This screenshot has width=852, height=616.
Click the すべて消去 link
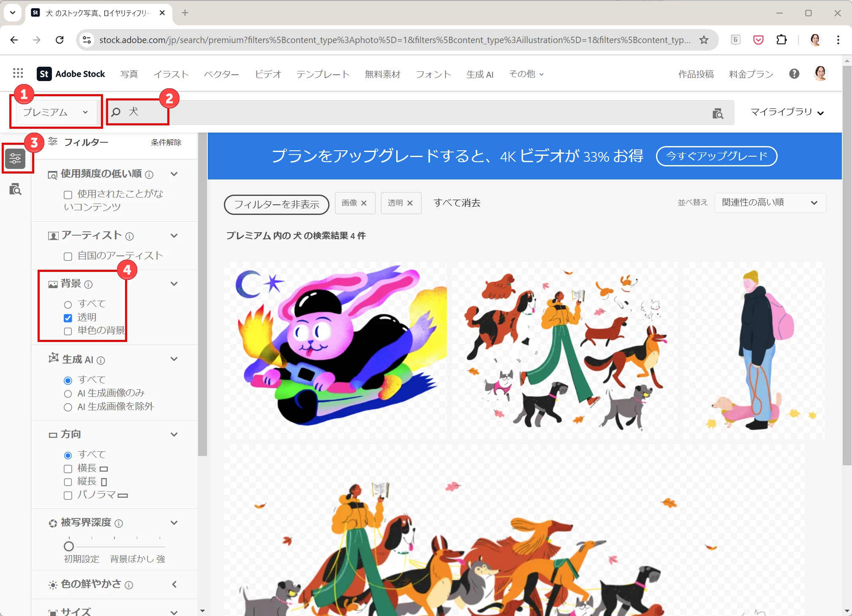click(457, 203)
